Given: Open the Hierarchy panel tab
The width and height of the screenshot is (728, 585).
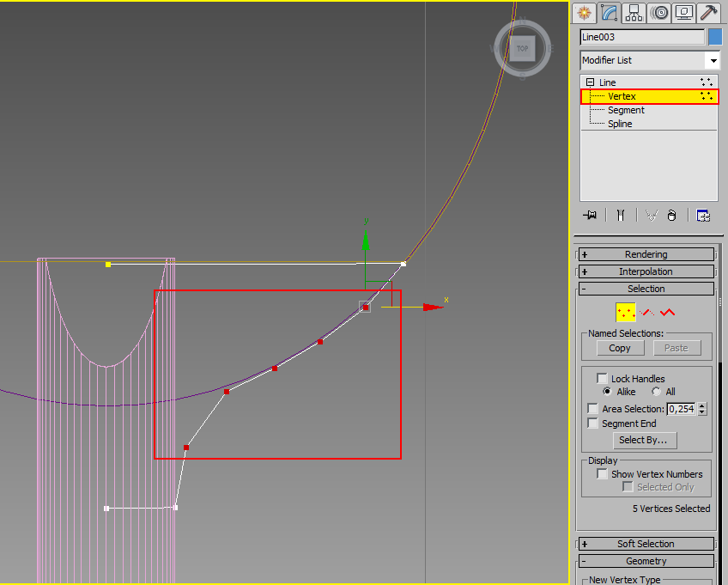Looking at the screenshot, I should coord(634,13).
